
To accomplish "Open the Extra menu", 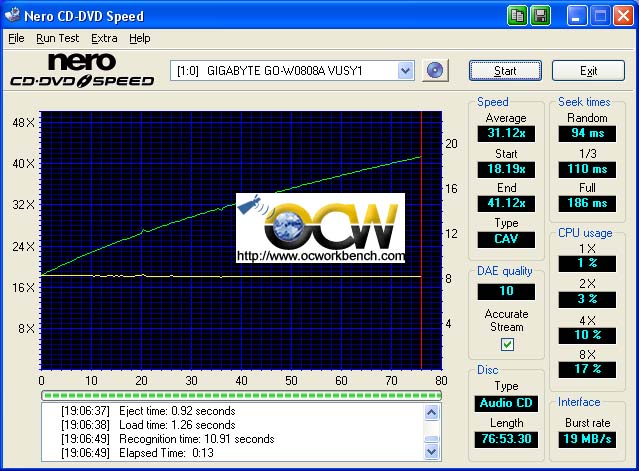I will click(x=104, y=38).
